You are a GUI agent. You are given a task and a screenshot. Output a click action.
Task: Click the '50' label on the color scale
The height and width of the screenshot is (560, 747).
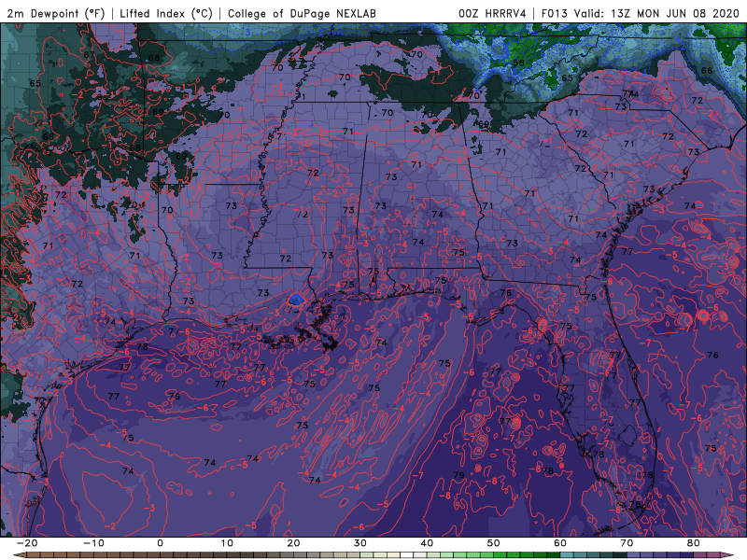tap(494, 543)
